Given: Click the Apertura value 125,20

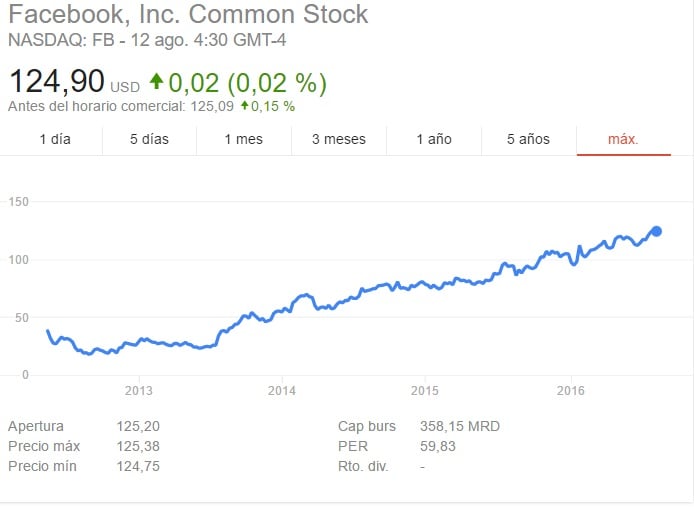Looking at the screenshot, I should point(139,426).
